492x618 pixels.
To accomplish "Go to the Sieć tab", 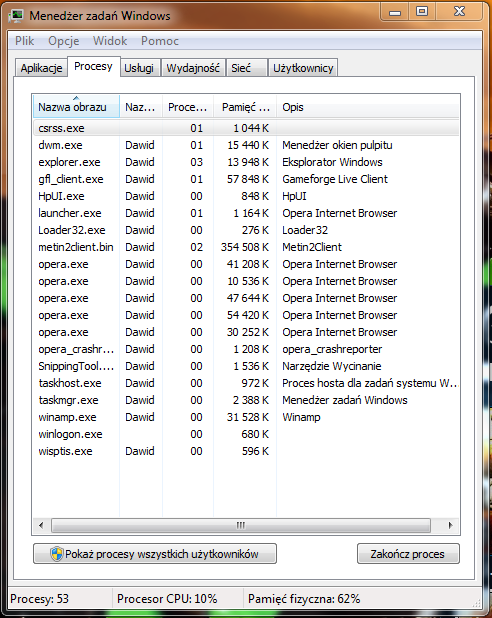I will click(x=246, y=68).
